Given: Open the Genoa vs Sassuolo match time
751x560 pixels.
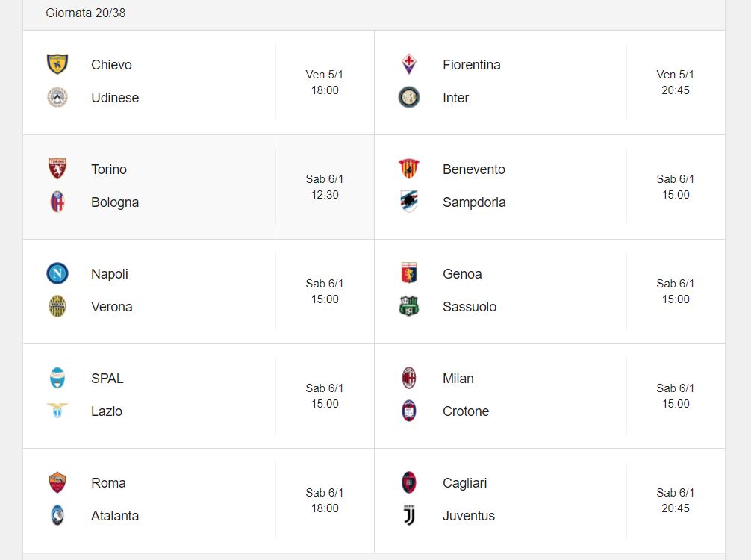Looking at the screenshot, I should pyautogui.click(x=676, y=291).
